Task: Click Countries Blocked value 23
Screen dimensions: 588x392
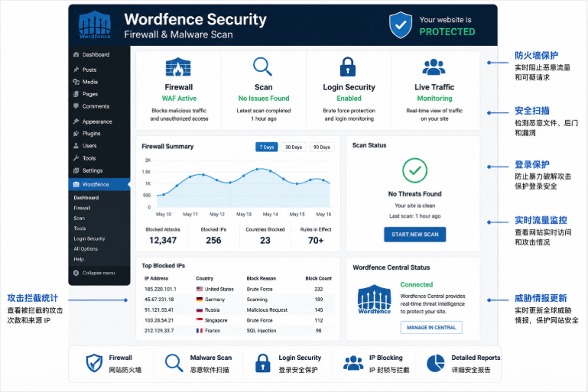Action: (x=265, y=240)
